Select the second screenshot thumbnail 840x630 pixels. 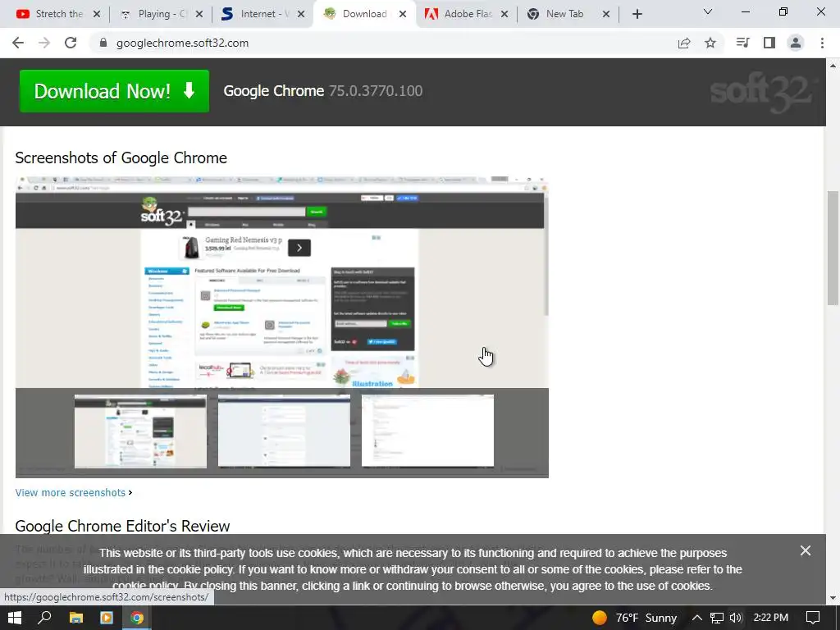pyautogui.click(x=284, y=431)
